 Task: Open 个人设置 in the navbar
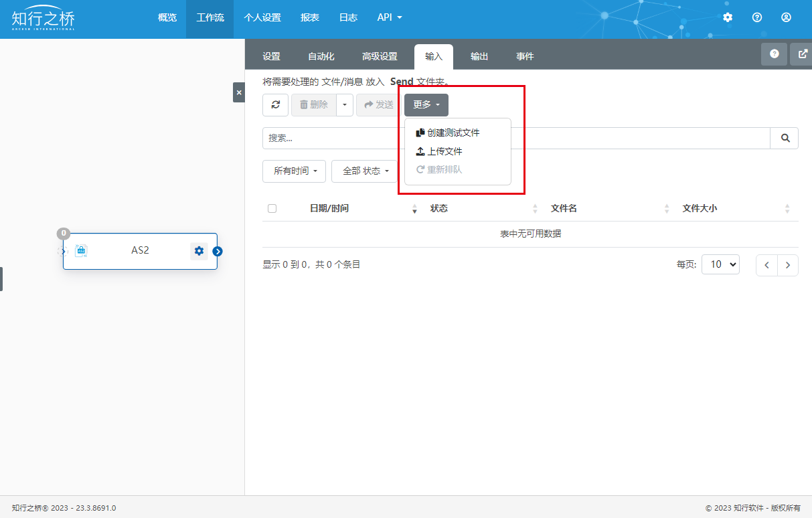262,18
